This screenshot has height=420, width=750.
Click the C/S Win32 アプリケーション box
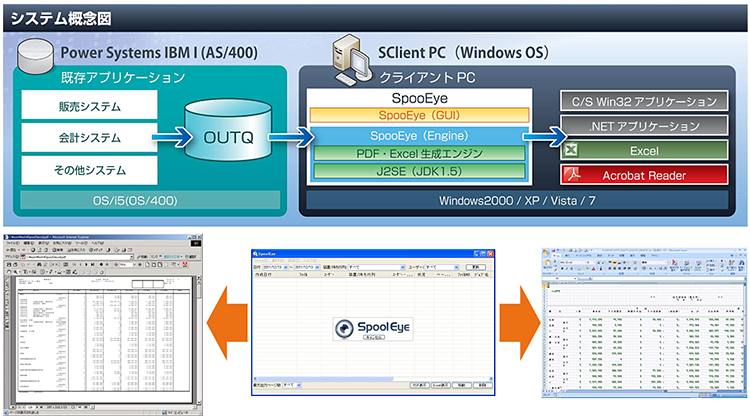click(644, 101)
